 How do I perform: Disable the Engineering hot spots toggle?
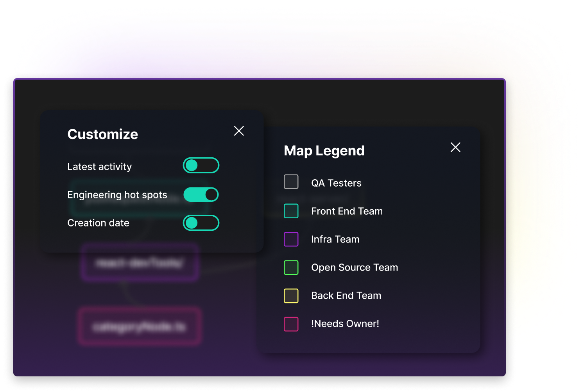point(201,194)
